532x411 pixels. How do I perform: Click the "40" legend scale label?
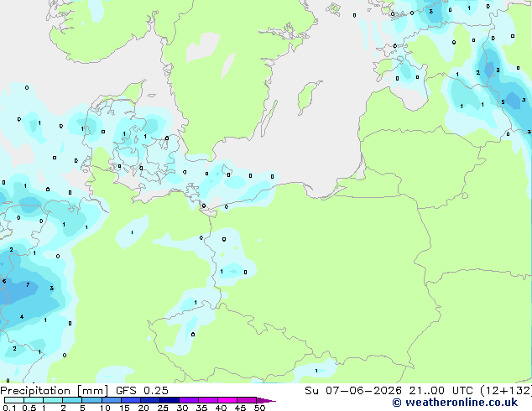tap(221, 408)
